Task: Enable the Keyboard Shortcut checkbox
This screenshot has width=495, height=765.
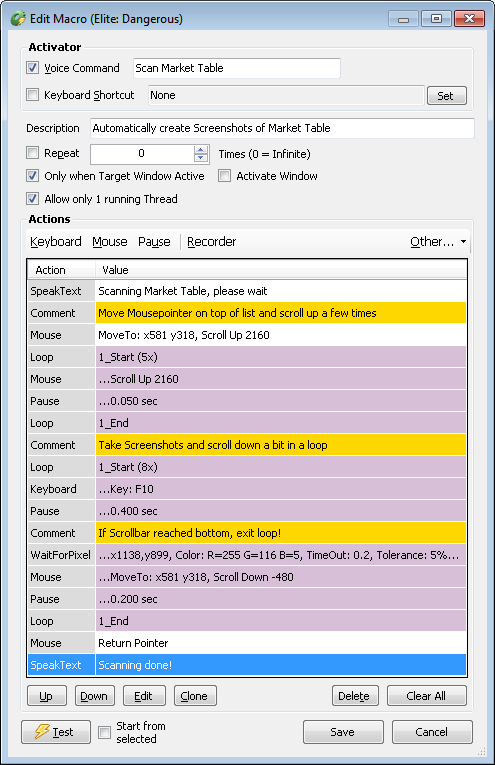Action: pos(33,95)
